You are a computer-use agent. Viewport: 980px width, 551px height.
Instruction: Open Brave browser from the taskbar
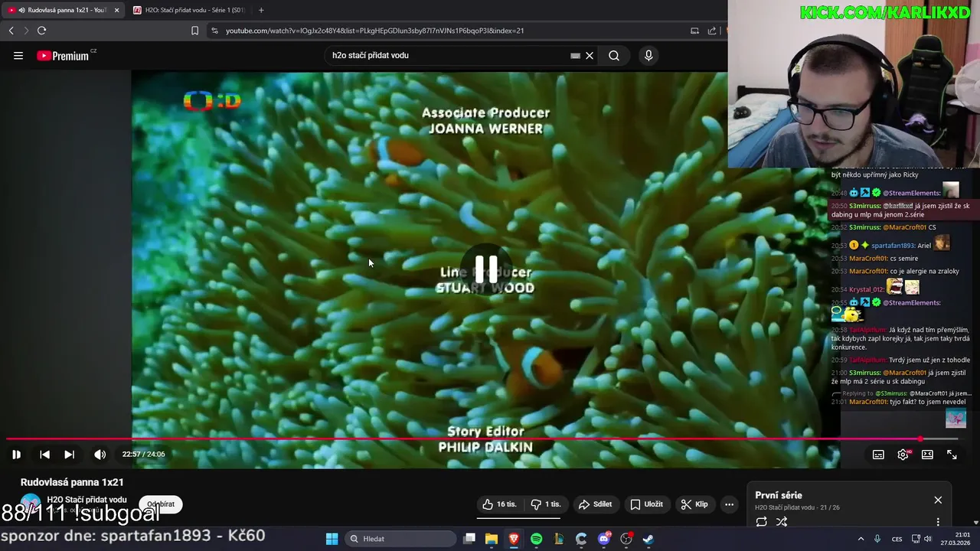tap(514, 539)
